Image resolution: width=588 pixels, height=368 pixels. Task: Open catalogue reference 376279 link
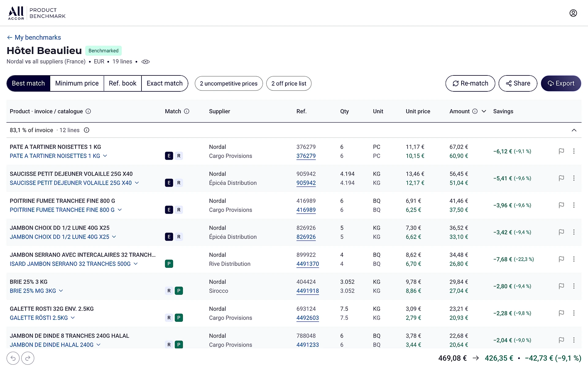pyautogui.click(x=306, y=156)
